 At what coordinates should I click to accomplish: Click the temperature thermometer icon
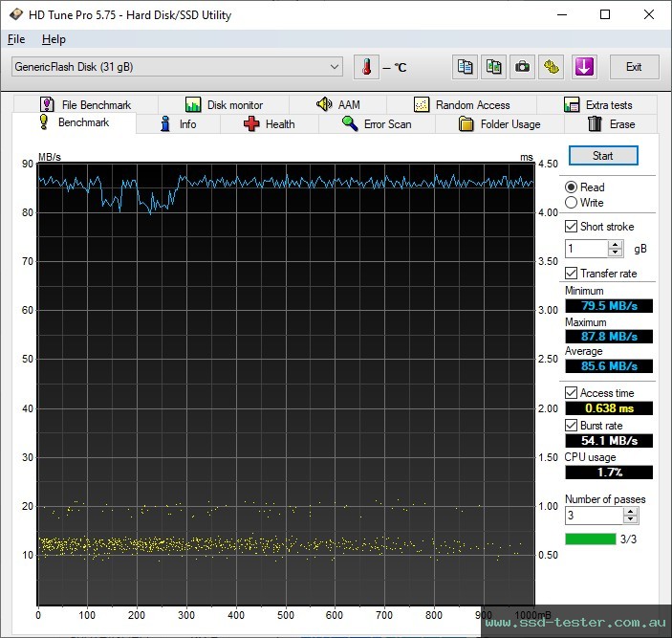pos(366,67)
